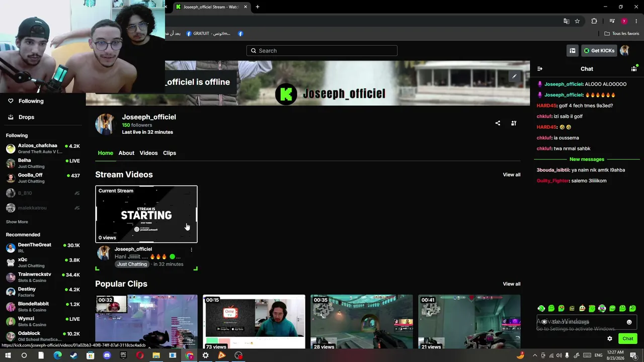Open Chrome media controls icon
644x362 pixels.
click(x=612, y=21)
